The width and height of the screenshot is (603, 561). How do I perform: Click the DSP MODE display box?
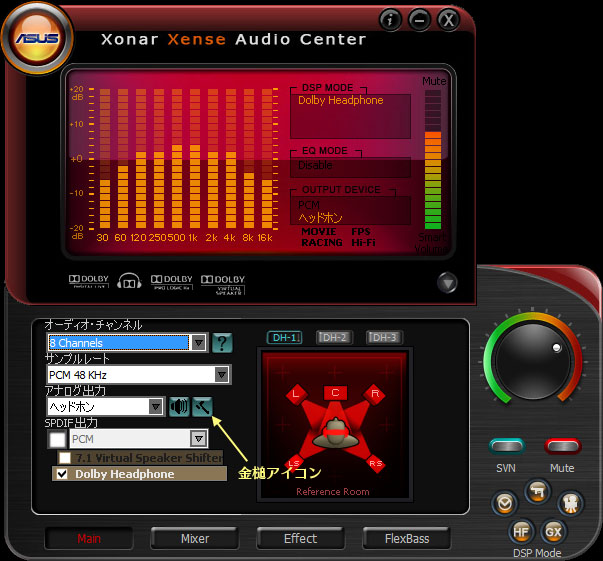point(350,116)
